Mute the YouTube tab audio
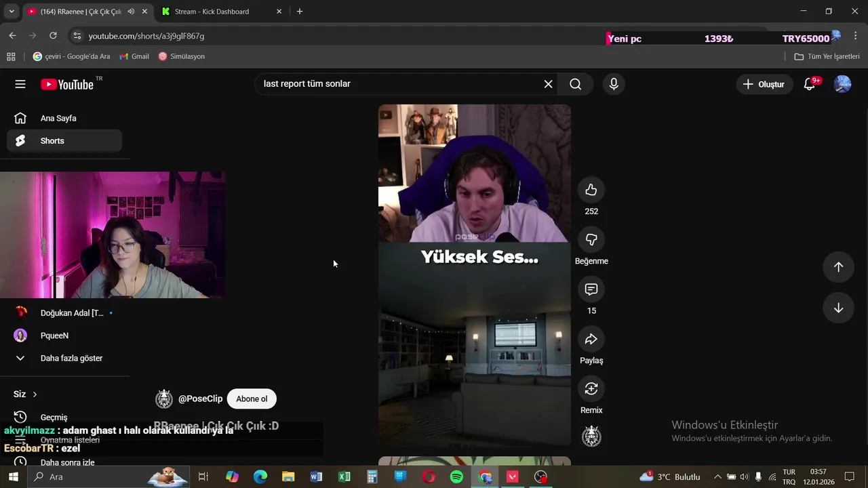 coord(131,12)
